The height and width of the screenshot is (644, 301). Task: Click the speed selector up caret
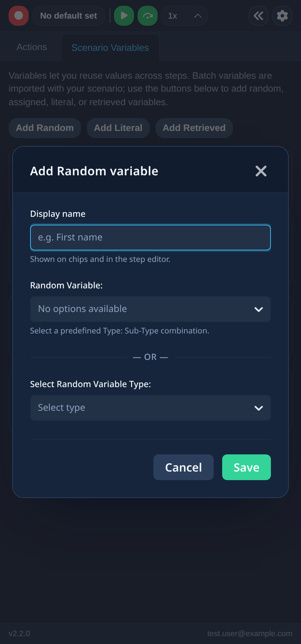pyautogui.click(x=198, y=16)
